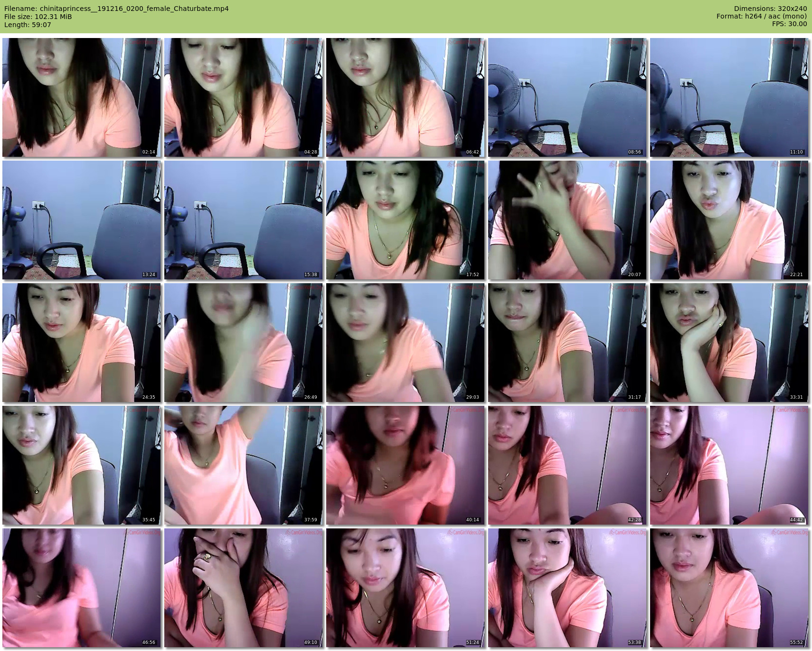Click the FPS 30.00 label
This screenshot has height=651, width=812.
pos(789,24)
